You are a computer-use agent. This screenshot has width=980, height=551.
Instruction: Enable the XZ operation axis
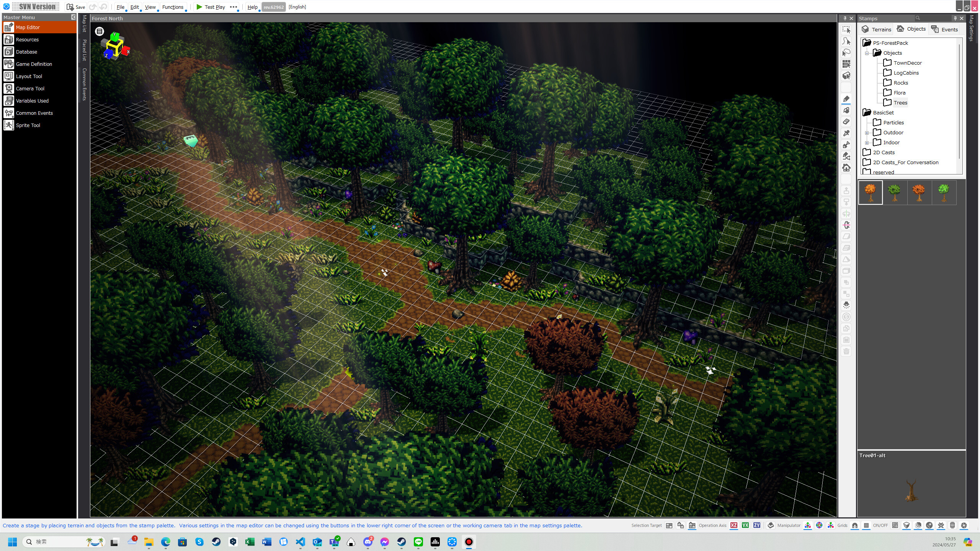[x=733, y=525]
